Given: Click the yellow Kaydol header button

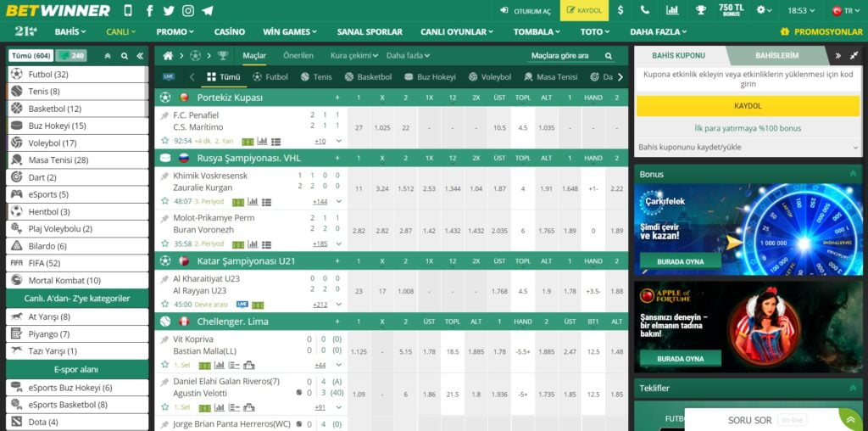Looking at the screenshot, I should (x=584, y=10).
